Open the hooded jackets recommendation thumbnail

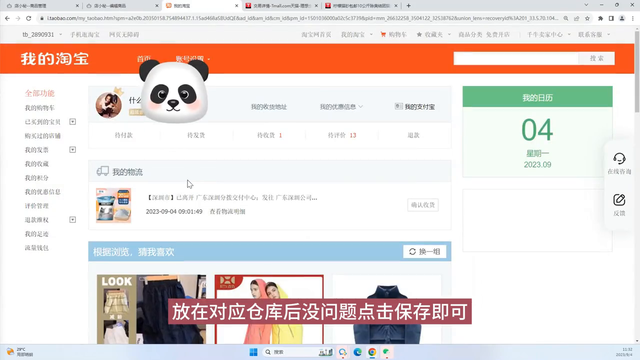point(269,309)
